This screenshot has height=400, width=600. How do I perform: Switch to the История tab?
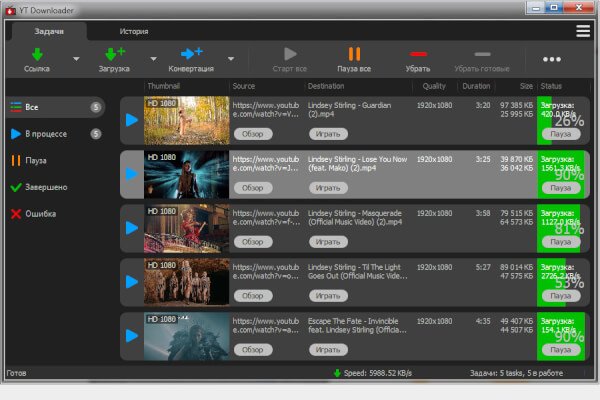[134, 31]
